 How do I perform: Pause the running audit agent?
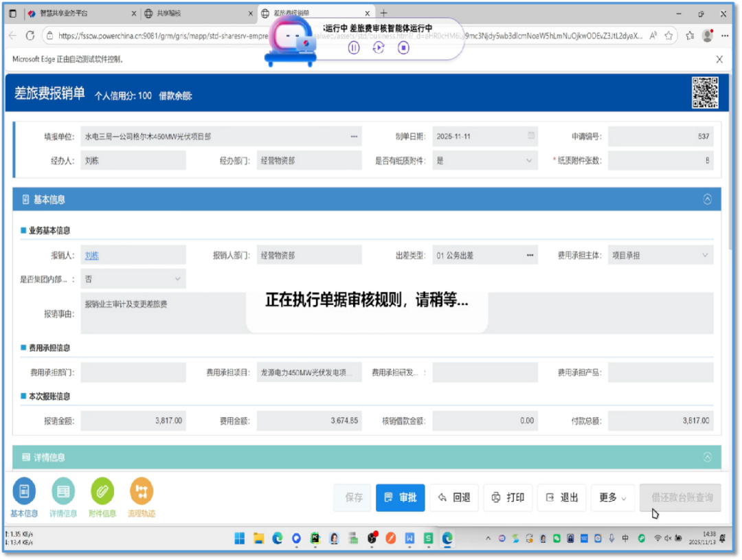pos(354,47)
